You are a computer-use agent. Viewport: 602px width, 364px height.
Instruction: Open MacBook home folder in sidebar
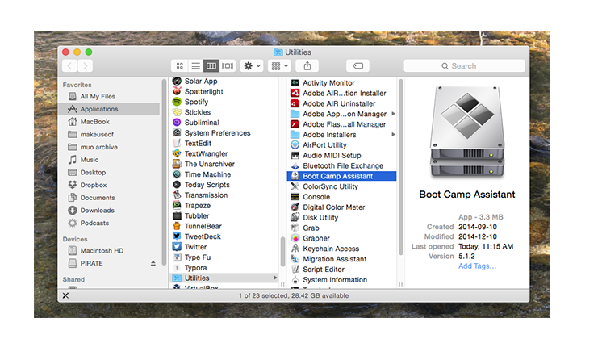[95, 122]
